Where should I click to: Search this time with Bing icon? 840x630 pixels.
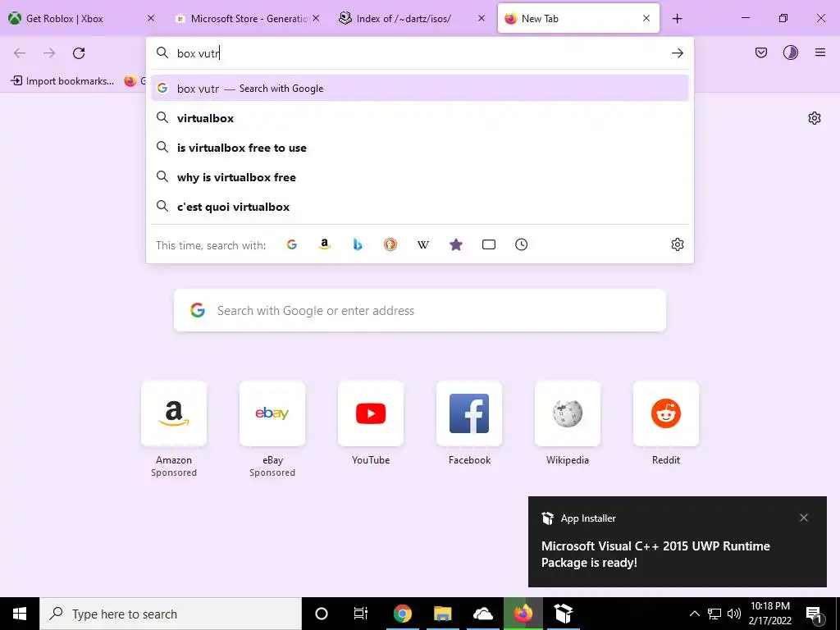[x=358, y=244]
